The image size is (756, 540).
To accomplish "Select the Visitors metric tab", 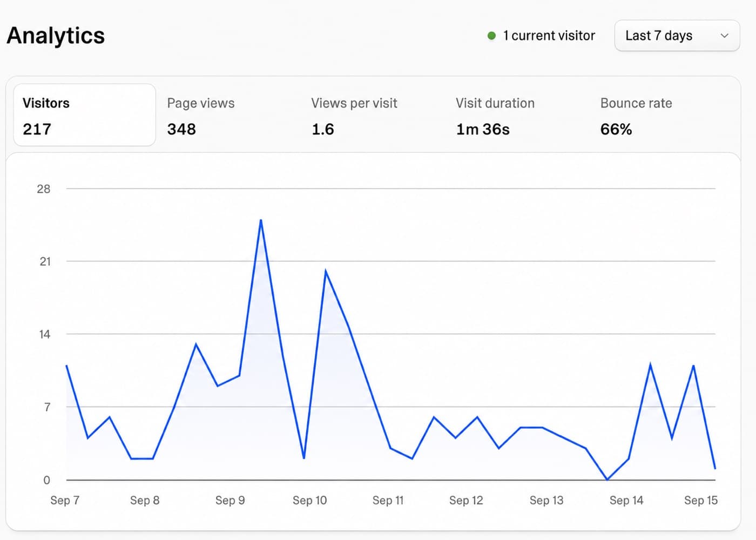I will (x=84, y=115).
